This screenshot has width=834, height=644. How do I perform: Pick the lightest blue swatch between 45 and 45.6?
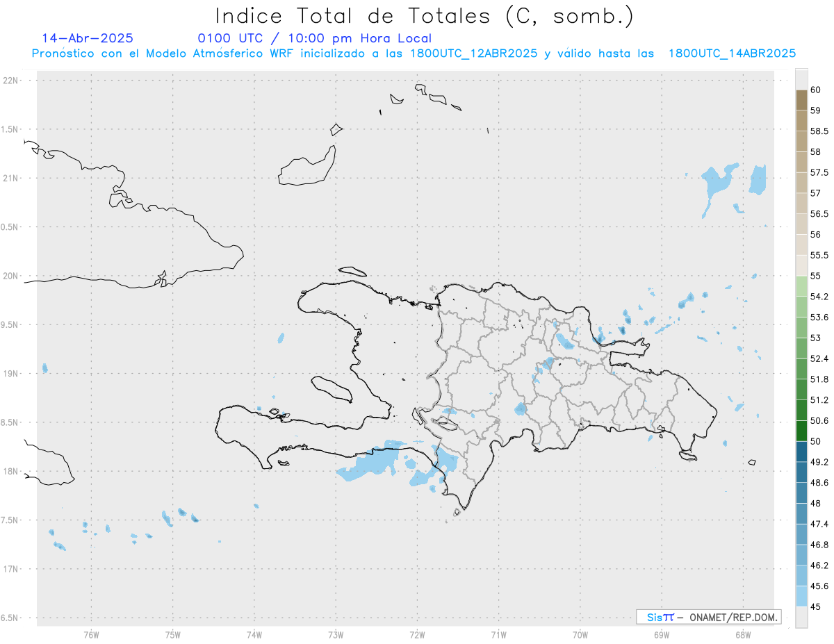point(801,596)
